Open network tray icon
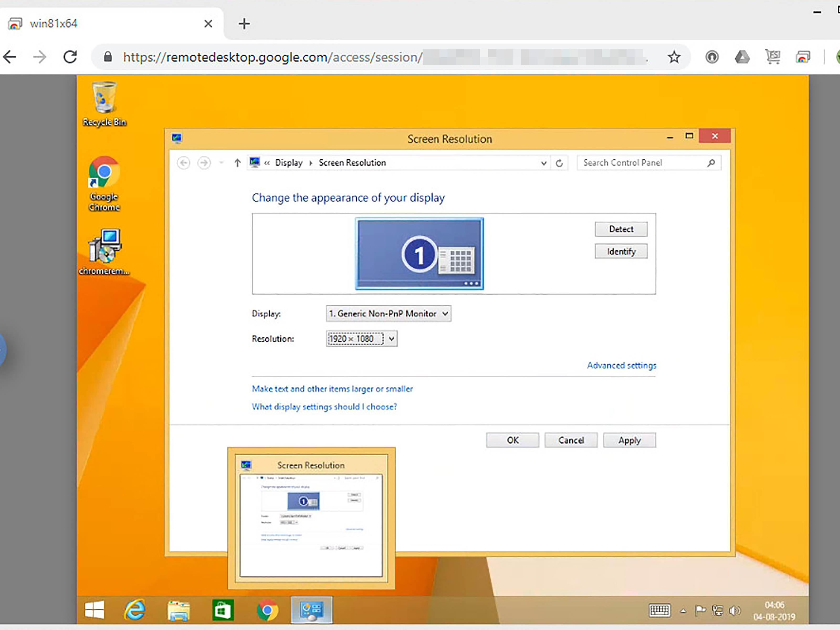840x630 pixels. [x=717, y=611]
